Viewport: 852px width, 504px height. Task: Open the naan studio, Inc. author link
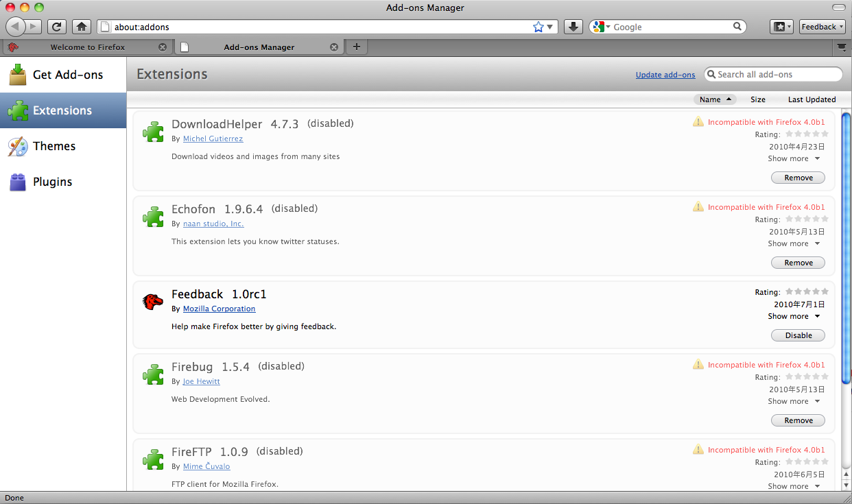tap(213, 224)
